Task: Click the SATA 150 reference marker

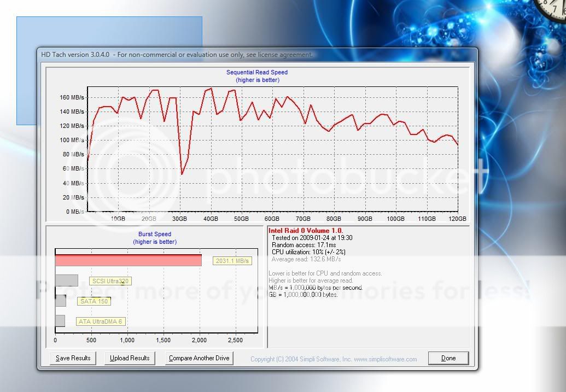Action: click(x=93, y=301)
